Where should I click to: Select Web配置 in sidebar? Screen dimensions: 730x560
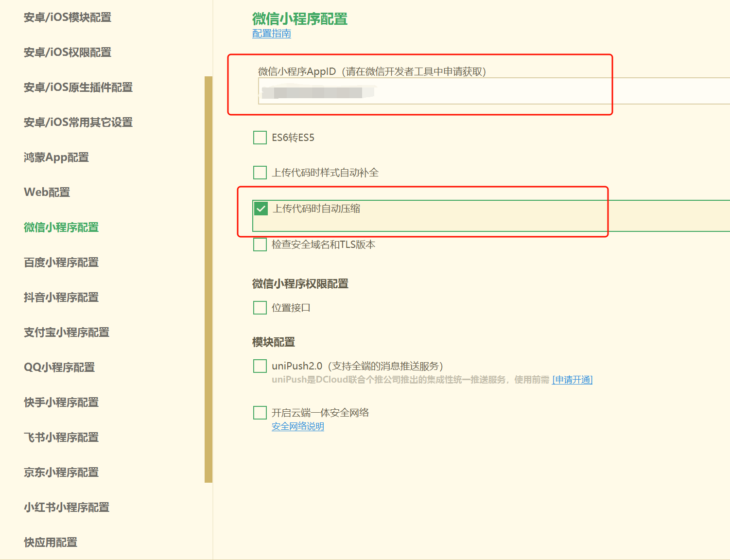click(x=47, y=192)
